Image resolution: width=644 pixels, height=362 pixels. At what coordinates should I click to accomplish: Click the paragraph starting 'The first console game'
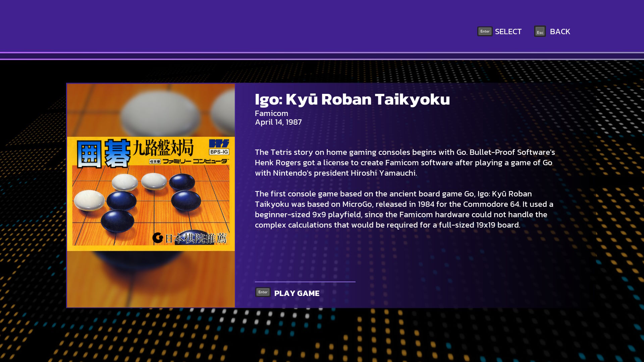(404, 209)
